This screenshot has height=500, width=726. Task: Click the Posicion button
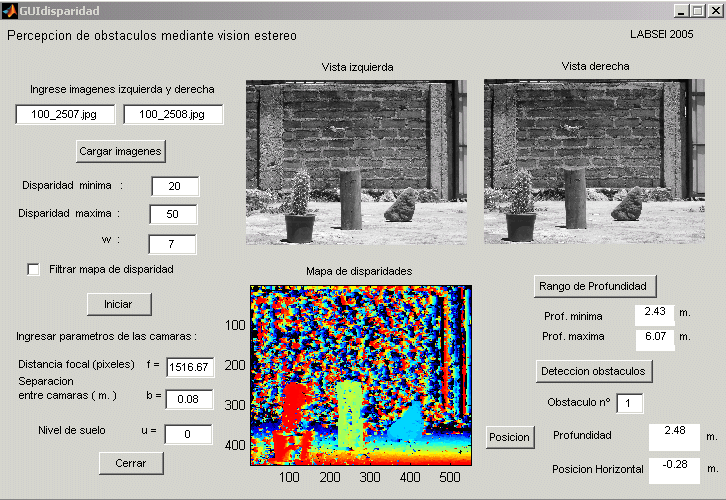pyautogui.click(x=509, y=437)
